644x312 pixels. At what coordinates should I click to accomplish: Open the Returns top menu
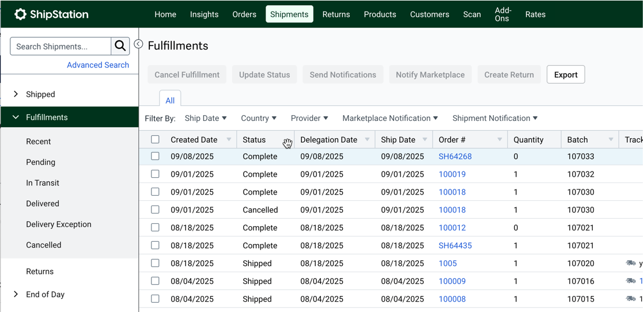pyautogui.click(x=336, y=14)
